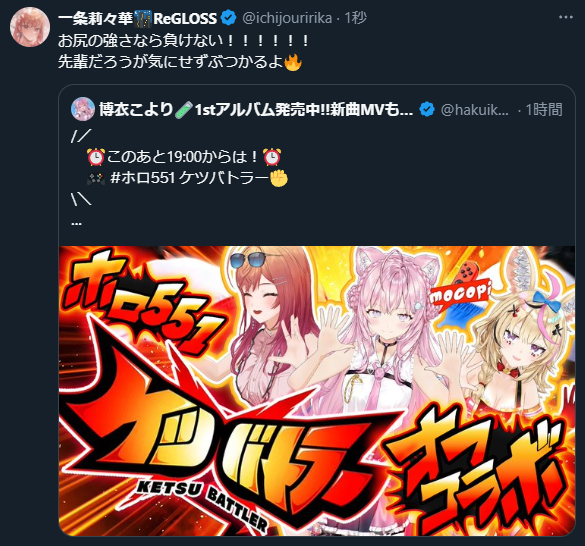The width and height of the screenshot is (585, 546).
Task: Click the game controller emoji before hashtag
Action: 96,179
